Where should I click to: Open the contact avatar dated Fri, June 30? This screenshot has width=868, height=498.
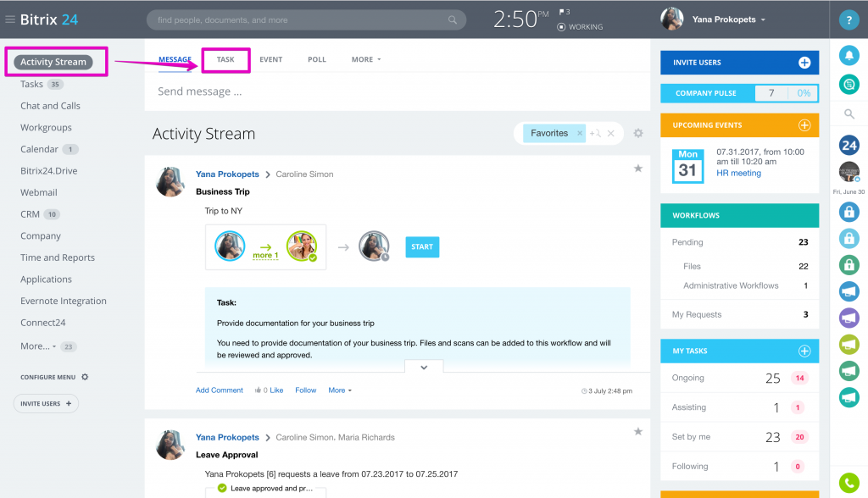pos(849,172)
